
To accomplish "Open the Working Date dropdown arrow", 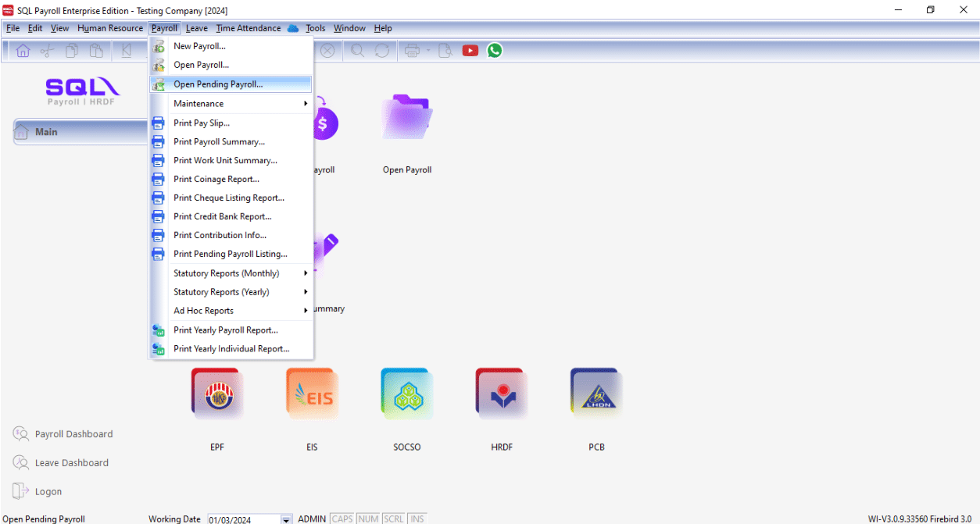I will tap(286, 519).
